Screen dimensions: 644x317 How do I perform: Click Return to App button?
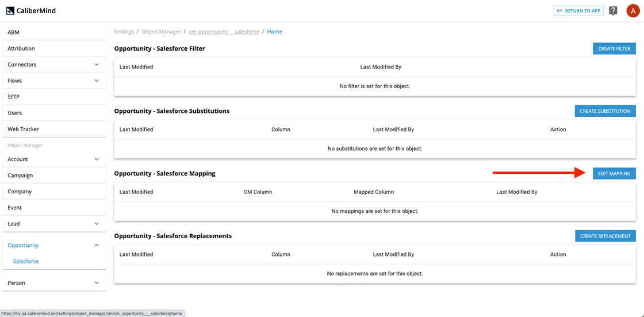point(578,11)
